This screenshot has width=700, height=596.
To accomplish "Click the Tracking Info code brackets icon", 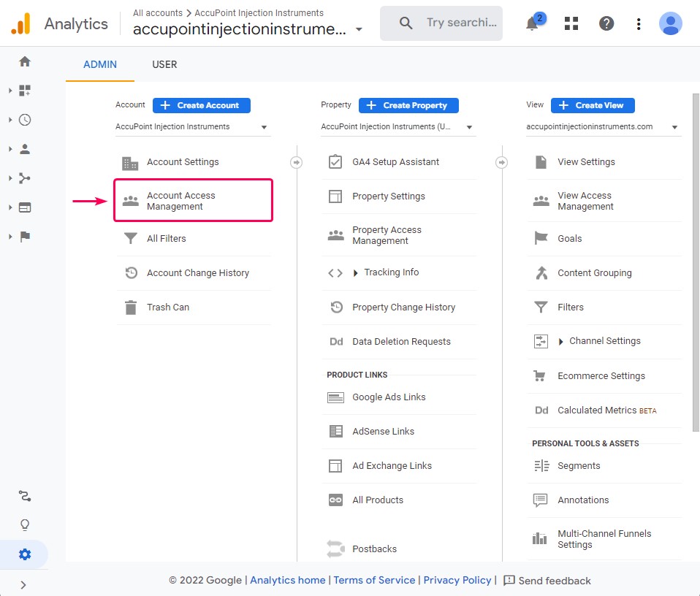I will click(335, 273).
